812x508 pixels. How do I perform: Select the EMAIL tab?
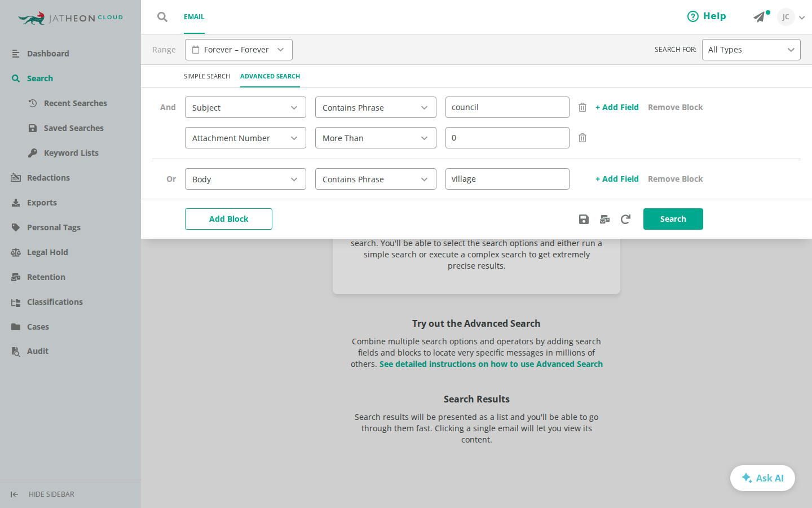[194, 17]
